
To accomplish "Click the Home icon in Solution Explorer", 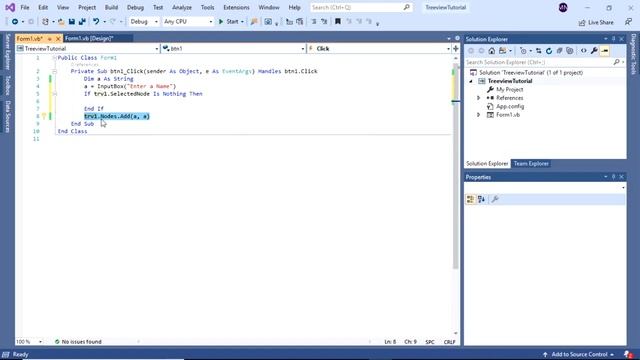I will tap(491, 51).
